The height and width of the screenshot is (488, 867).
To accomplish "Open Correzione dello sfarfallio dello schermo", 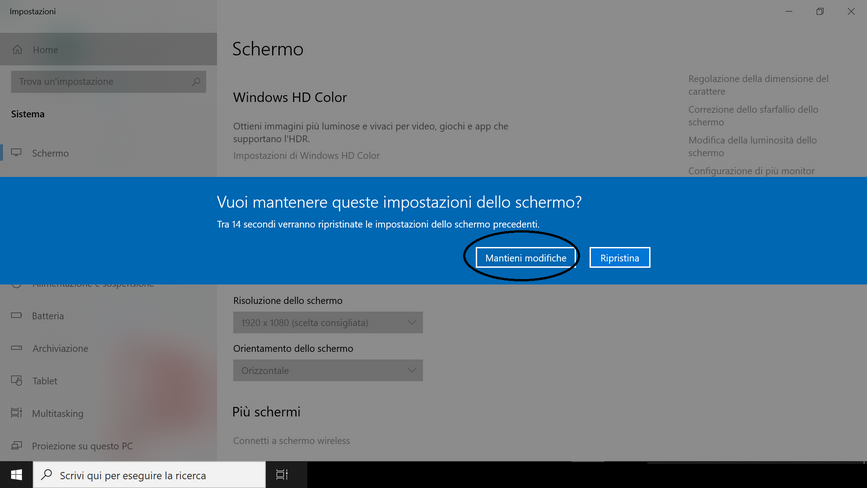I will [753, 116].
